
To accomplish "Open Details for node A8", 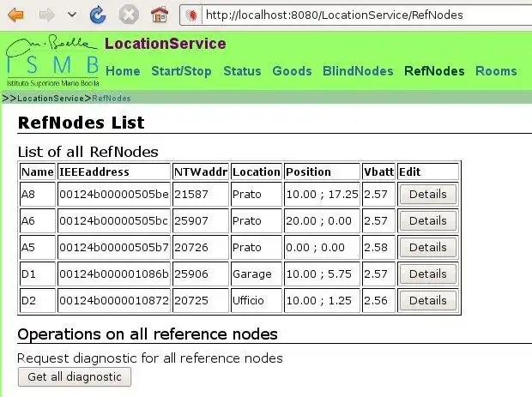I will click(428, 195).
